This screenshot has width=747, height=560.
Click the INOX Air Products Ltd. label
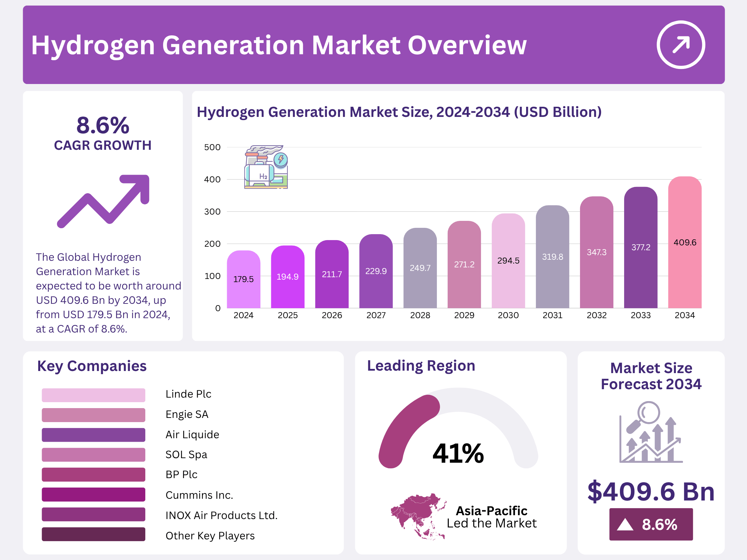pos(221,515)
